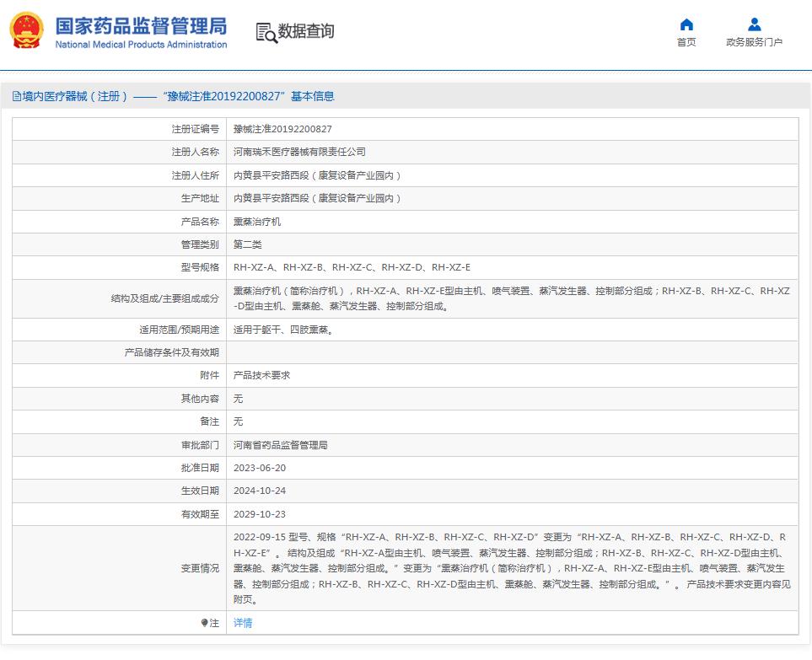Open the 详情 link in the 注 row
The width and height of the screenshot is (812, 660).
[242, 622]
